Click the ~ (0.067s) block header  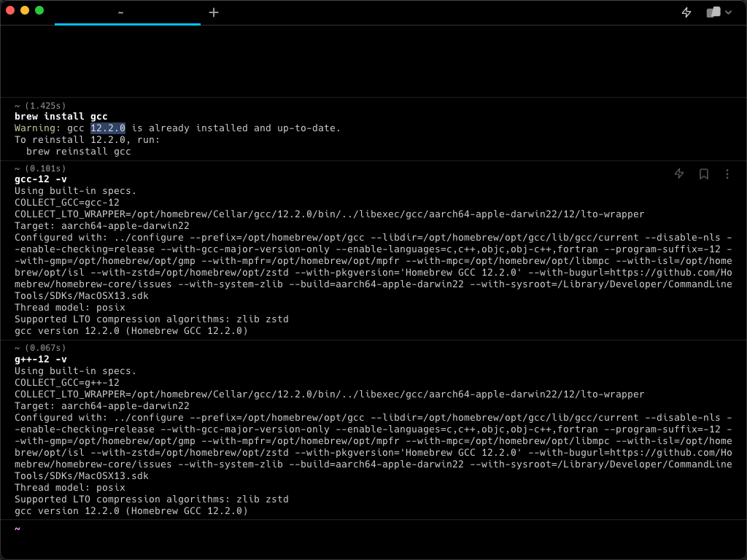click(41, 348)
